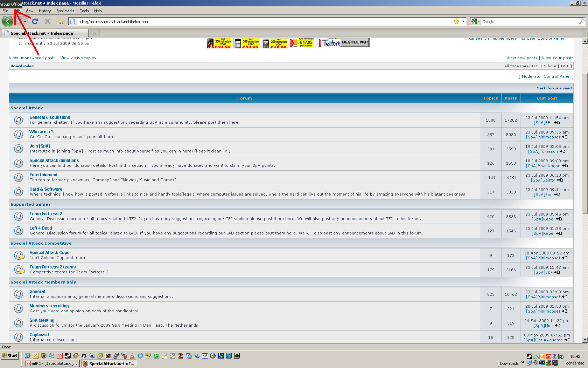Screen dimensions: 588x368
Task: Click the folder icon beside Team Fortress 2 teams
Action: (x=19, y=270)
